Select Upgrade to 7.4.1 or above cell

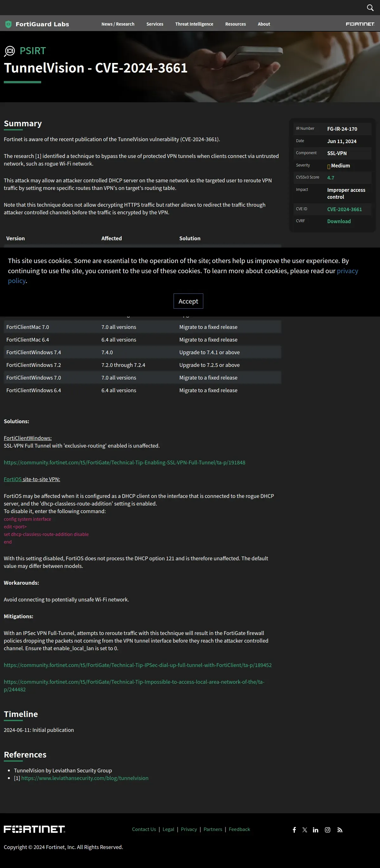click(x=209, y=352)
